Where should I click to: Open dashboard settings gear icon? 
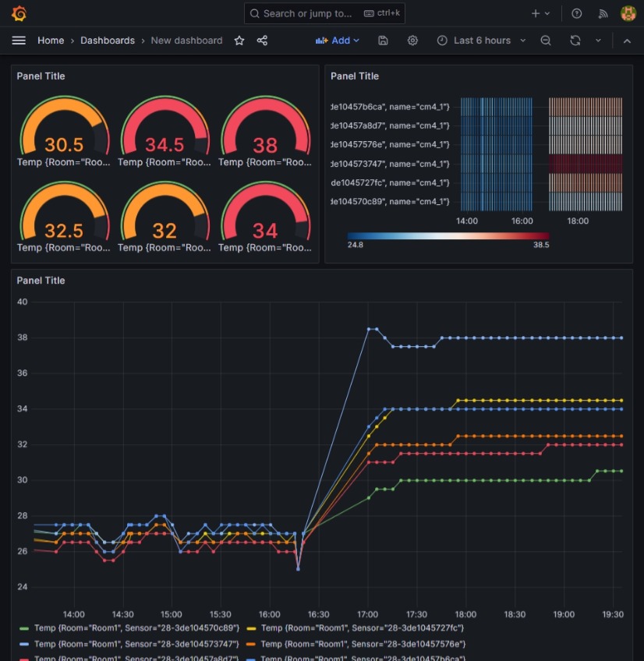pos(412,41)
